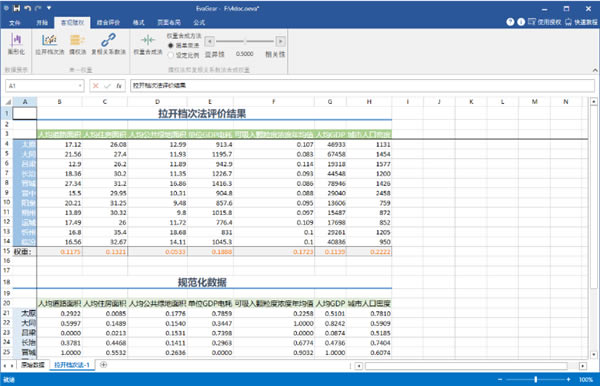Open help via question mark icon

[x=510, y=22]
